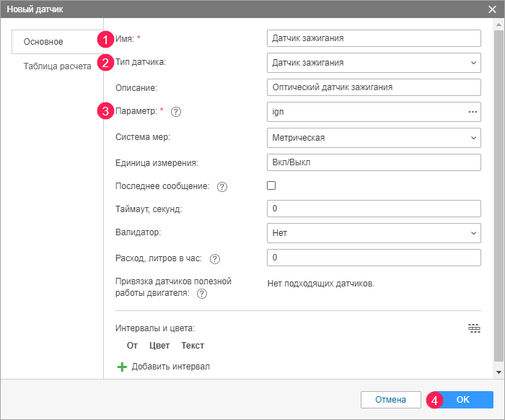This screenshot has height=420, width=505.
Task: Click the Отмена button
Action: pos(390,400)
